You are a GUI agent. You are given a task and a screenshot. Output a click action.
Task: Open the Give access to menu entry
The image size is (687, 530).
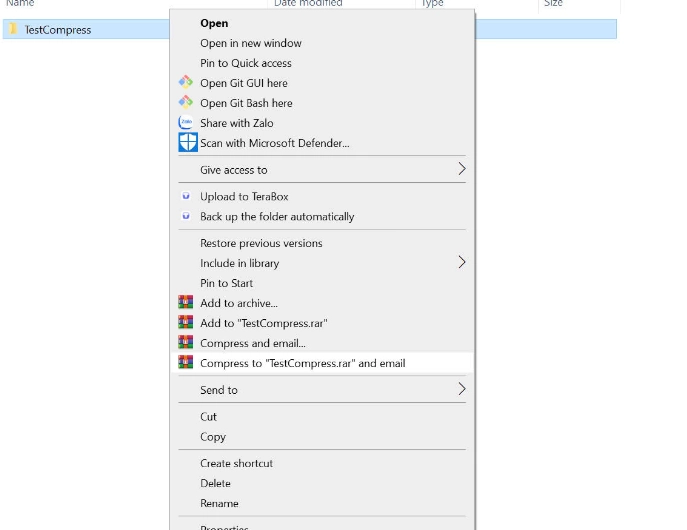click(322, 170)
